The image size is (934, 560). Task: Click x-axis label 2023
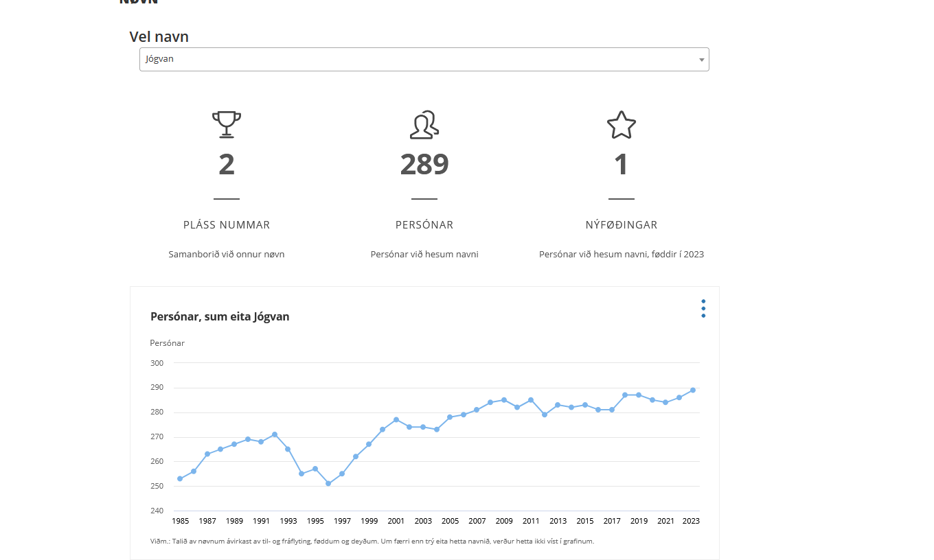[x=691, y=521]
